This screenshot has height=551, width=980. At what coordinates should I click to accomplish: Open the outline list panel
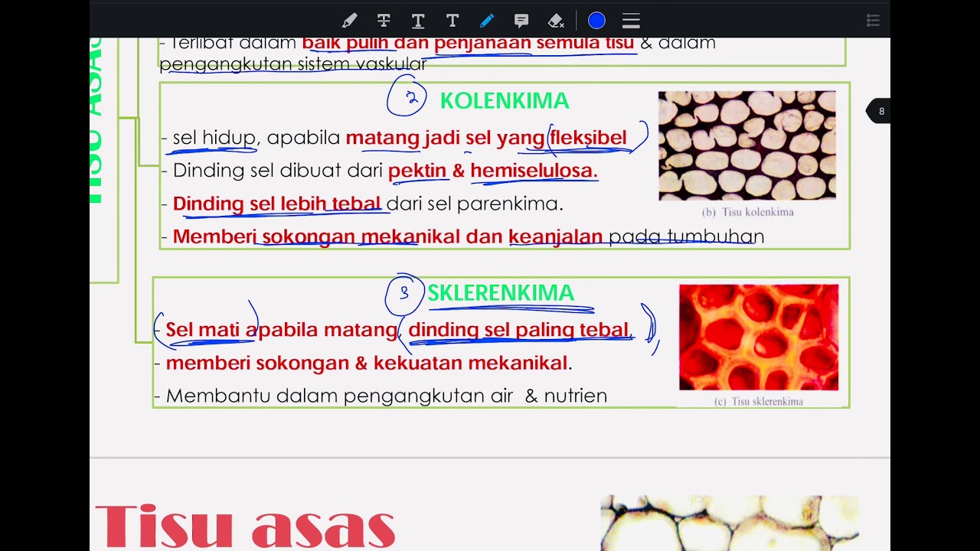click(873, 21)
